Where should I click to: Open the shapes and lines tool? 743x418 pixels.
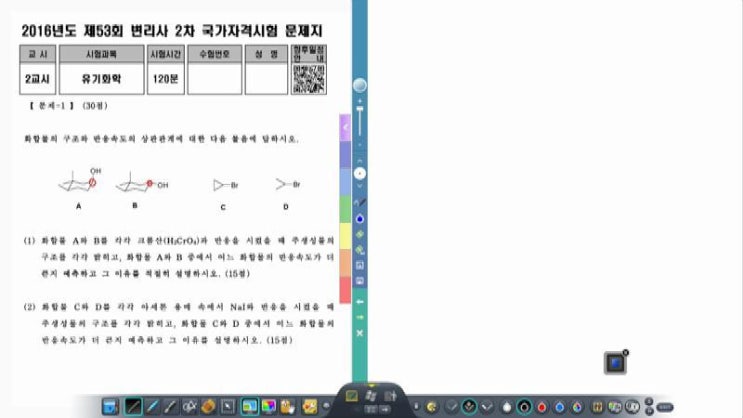tap(190, 407)
